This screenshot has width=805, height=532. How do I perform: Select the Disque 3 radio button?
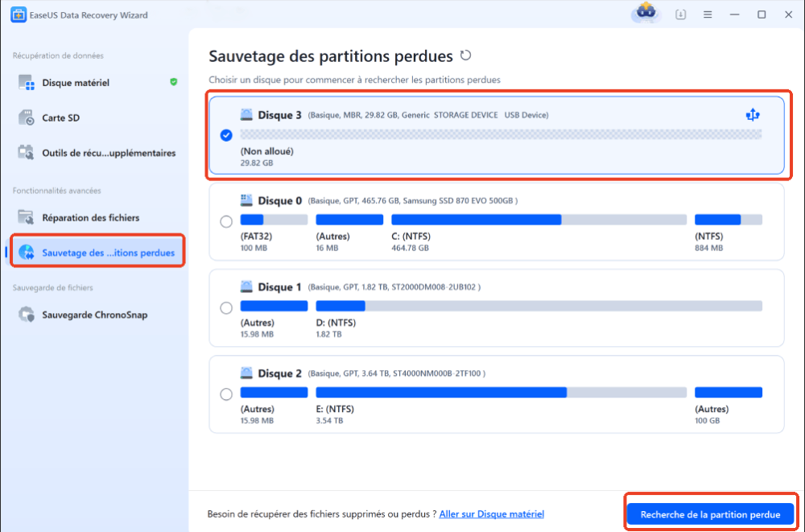(226, 135)
